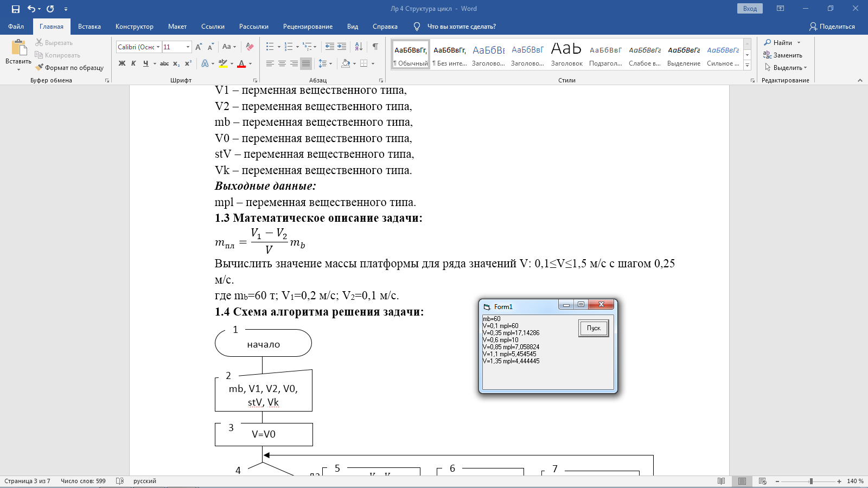Toggle bold Ж formatting
The height and width of the screenshot is (488, 868).
click(x=122, y=63)
